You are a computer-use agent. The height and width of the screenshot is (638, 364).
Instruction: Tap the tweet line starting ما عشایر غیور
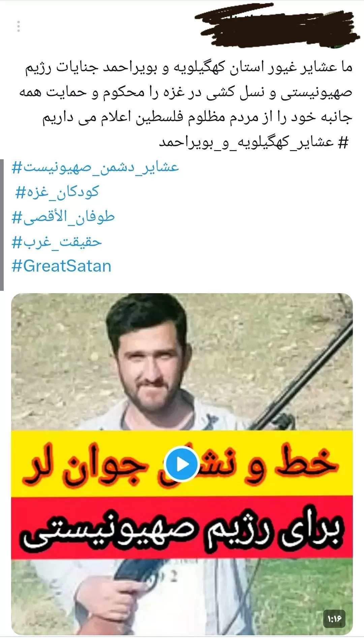coord(189,67)
